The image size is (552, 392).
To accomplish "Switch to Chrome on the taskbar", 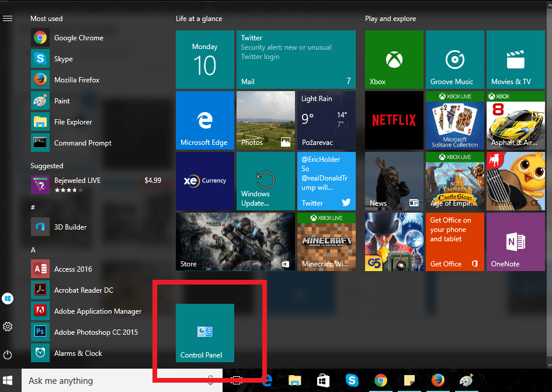I will click(380, 380).
